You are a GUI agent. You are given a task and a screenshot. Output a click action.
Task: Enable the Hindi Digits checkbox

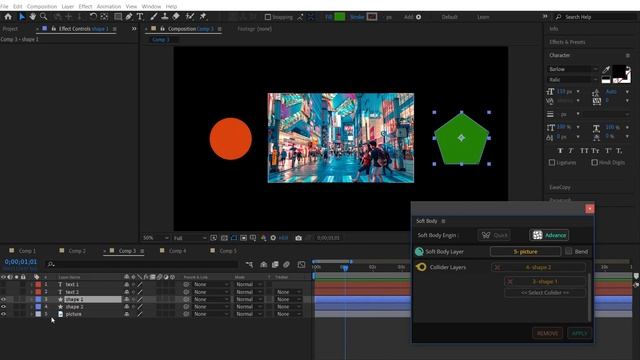pyautogui.click(x=594, y=162)
